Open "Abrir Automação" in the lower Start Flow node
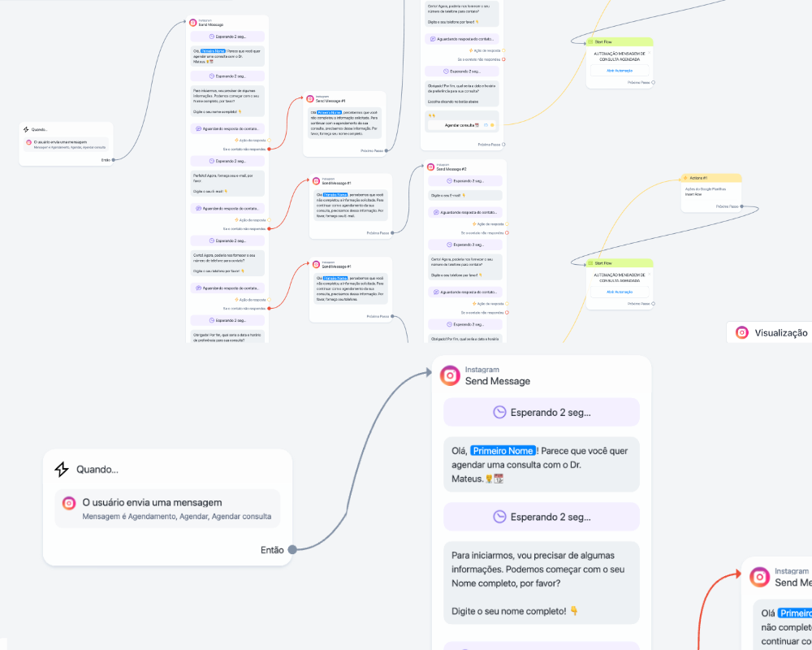Viewport: 812px width, 650px height. (x=619, y=292)
